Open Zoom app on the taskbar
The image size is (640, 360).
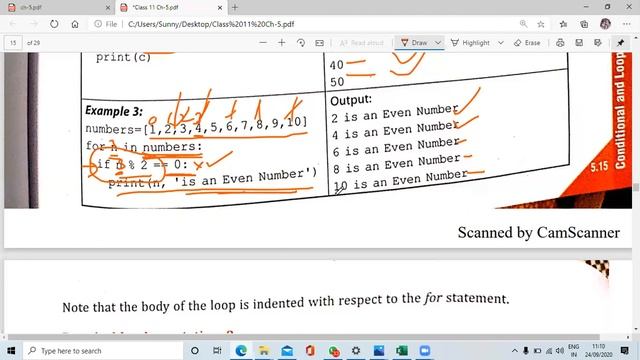[x=425, y=351]
